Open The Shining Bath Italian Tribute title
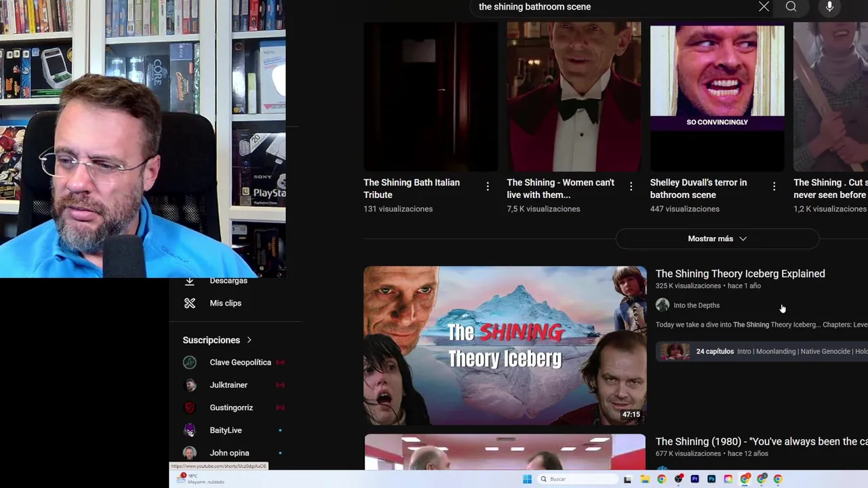The width and height of the screenshot is (868, 488). point(412,188)
